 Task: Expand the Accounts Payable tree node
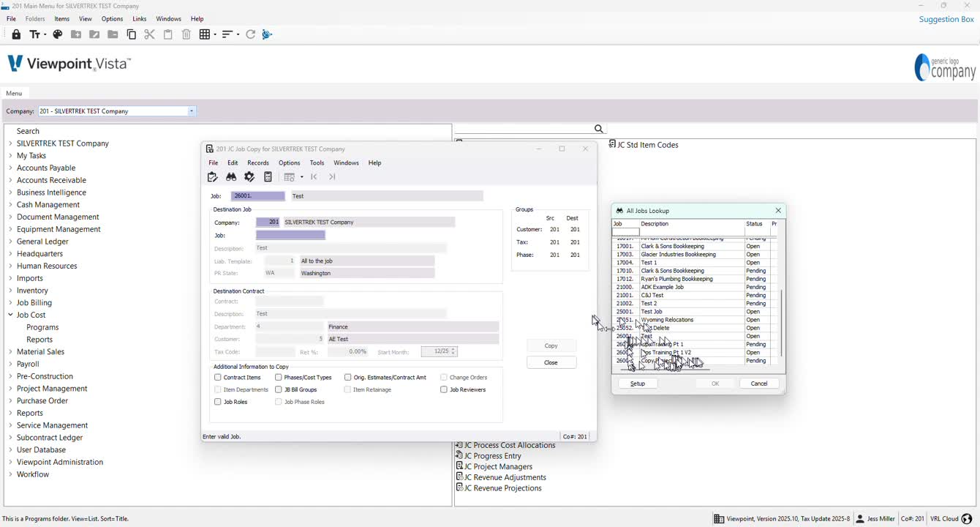(x=10, y=168)
